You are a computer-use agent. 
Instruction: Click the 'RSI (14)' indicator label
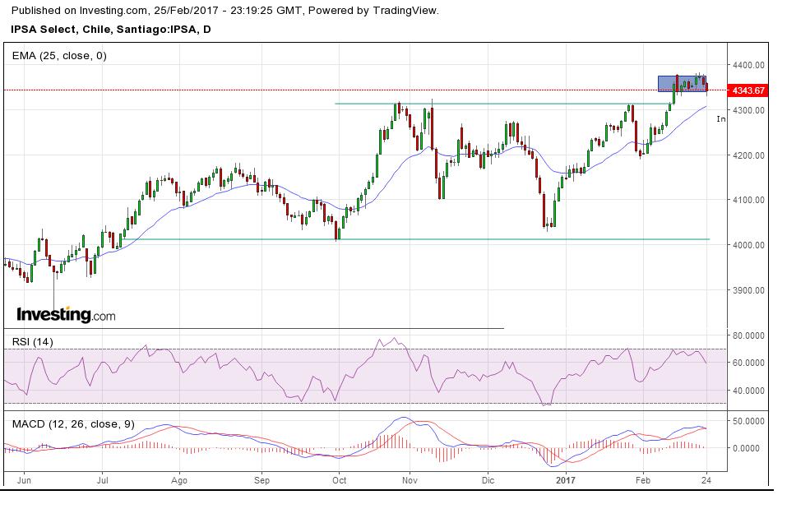click(33, 342)
